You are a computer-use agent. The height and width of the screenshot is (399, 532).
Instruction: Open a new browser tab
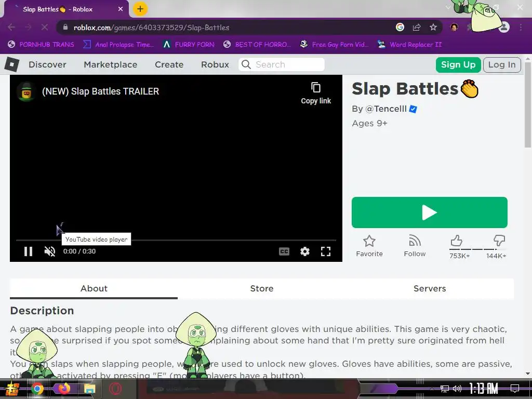pos(140,9)
